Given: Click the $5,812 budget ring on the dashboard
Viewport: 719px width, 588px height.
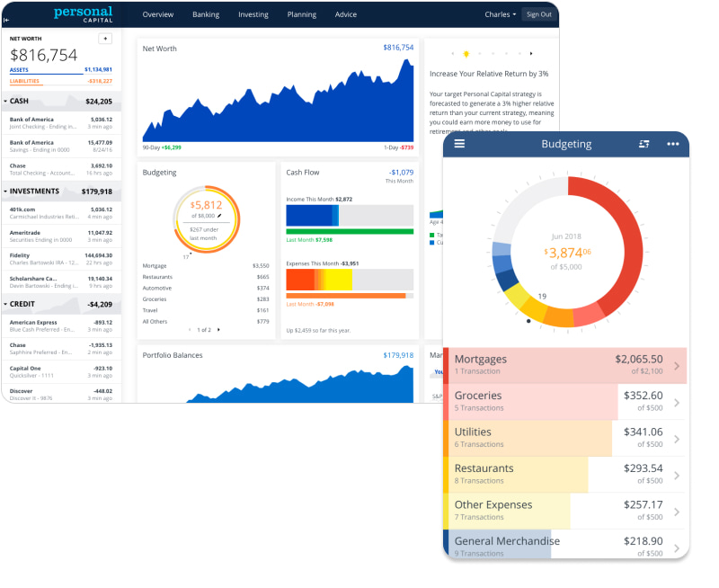Looking at the screenshot, I should click(x=207, y=218).
